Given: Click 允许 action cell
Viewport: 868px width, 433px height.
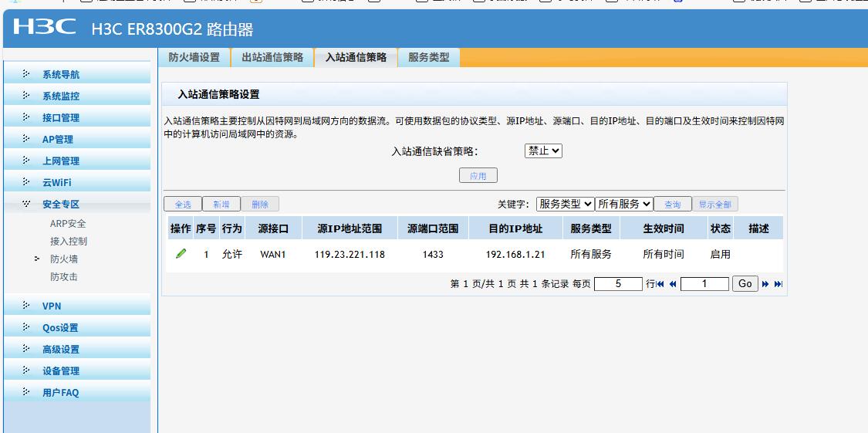Looking at the screenshot, I should tap(232, 255).
